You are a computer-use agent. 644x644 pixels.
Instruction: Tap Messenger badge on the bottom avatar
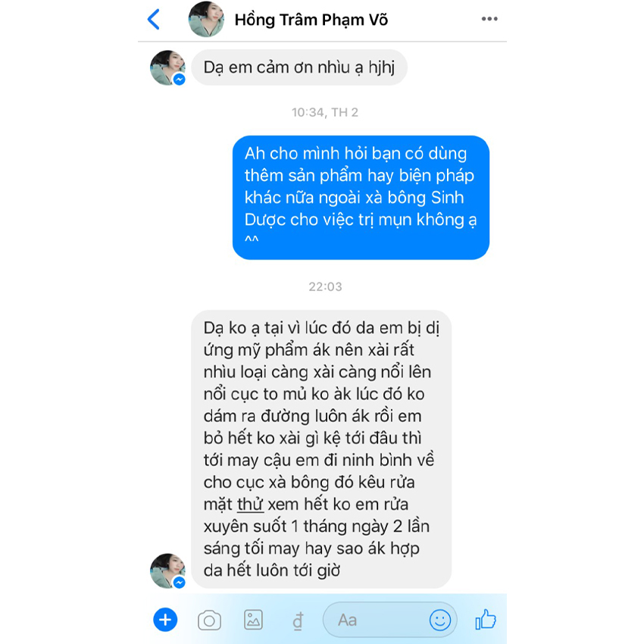pyautogui.click(x=179, y=583)
